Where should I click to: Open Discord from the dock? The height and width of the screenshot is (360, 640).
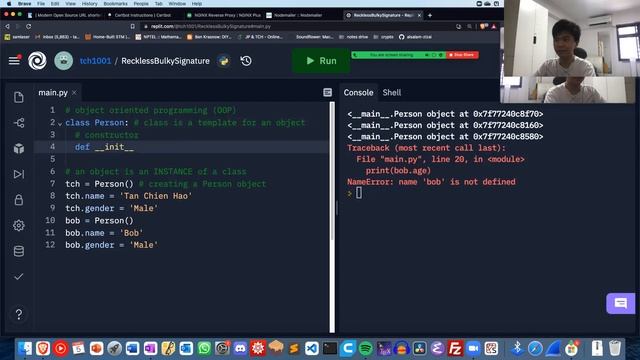(x=240, y=348)
